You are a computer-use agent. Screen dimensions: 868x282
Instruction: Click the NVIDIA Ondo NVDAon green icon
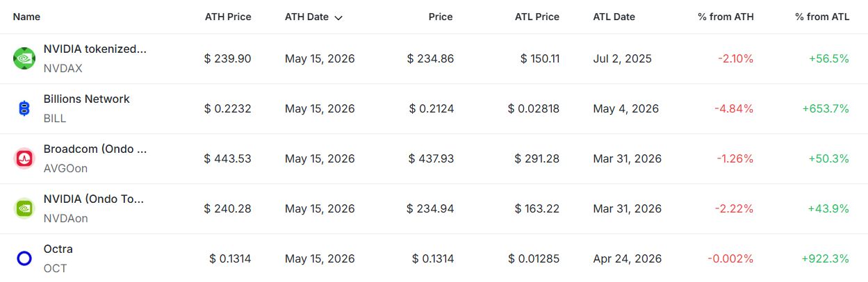[24, 208]
